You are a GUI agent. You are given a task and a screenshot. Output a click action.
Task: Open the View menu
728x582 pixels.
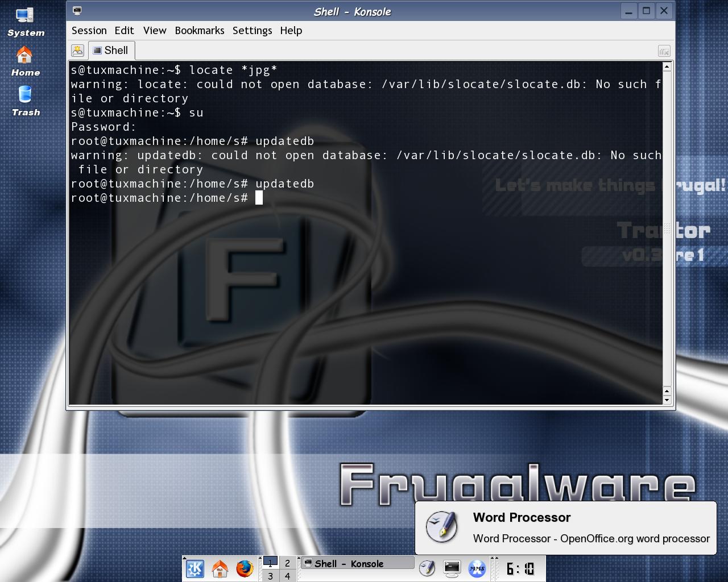pos(155,31)
